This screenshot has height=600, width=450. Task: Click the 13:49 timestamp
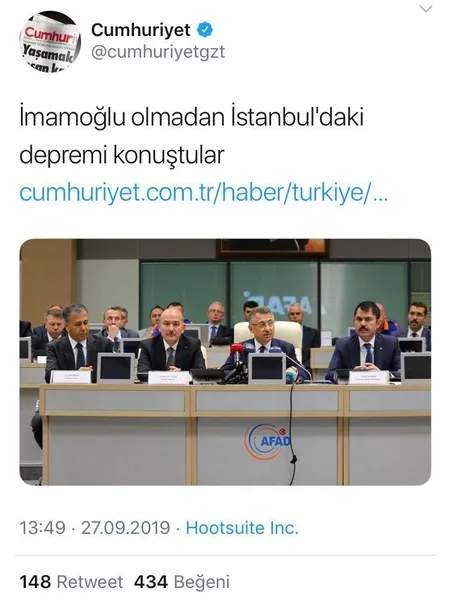(x=42, y=528)
